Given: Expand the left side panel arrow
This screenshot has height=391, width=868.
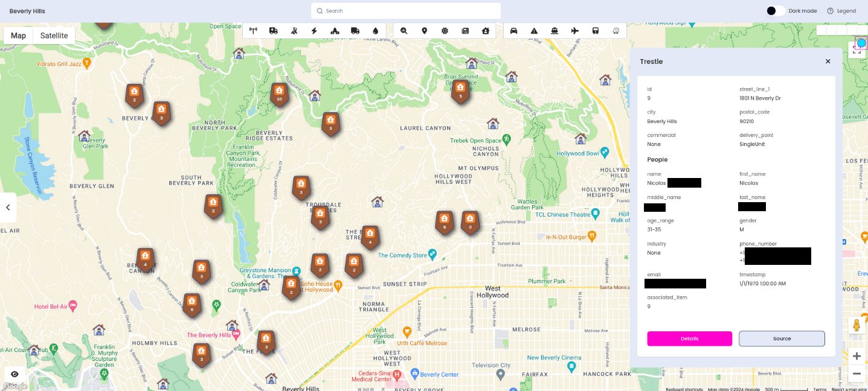Looking at the screenshot, I should (x=8, y=208).
